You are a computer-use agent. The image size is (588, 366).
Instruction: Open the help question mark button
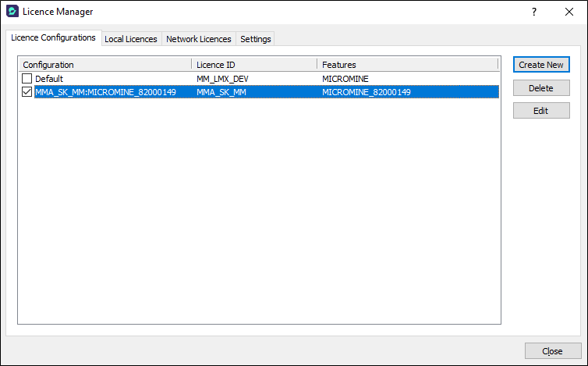click(x=534, y=12)
